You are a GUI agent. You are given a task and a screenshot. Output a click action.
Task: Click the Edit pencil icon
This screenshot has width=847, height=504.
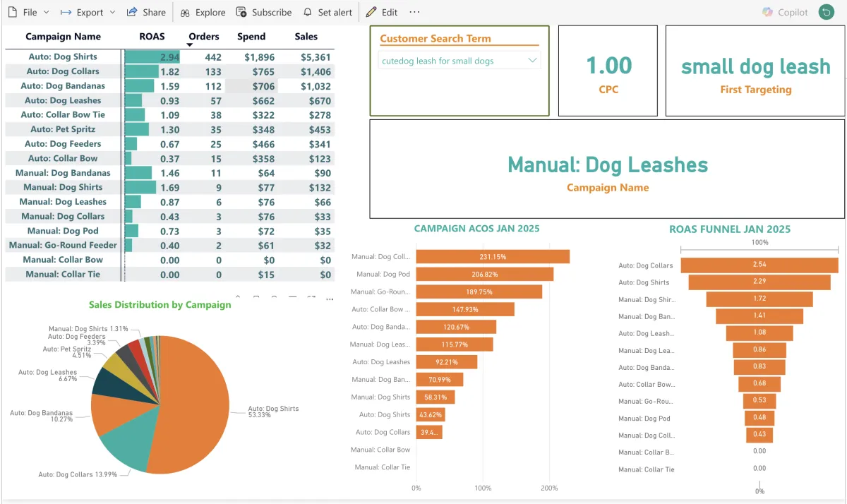click(x=371, y=12)
